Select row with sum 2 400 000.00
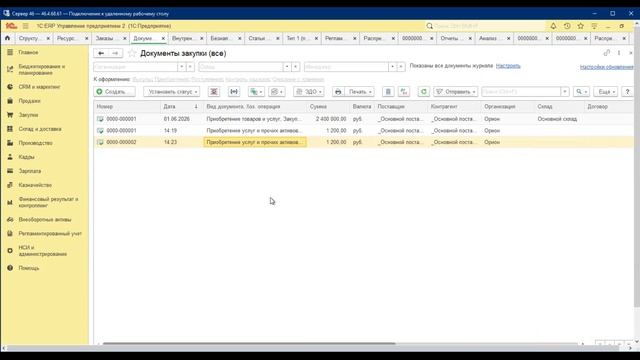The height and width of the screenshot is (360, 640). click(363, 119)
